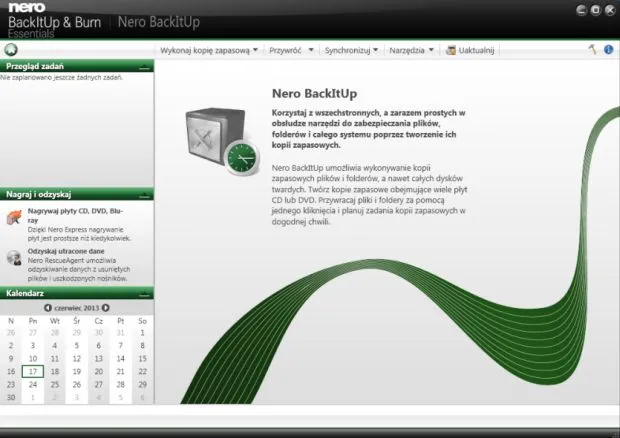Image resolution: width=620 pixels, height=438 pixels.
Task: Click the Uaktualnij menu item
Action: click(x=474, y=49)
